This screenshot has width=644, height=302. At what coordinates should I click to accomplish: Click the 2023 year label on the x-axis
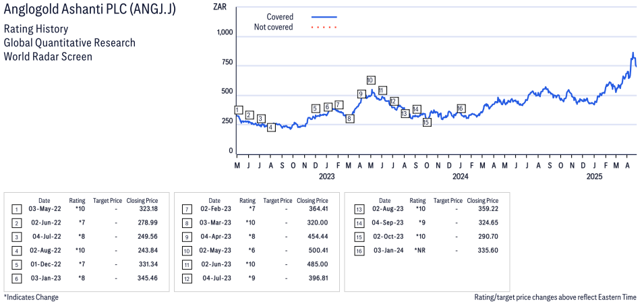point(327,177)
